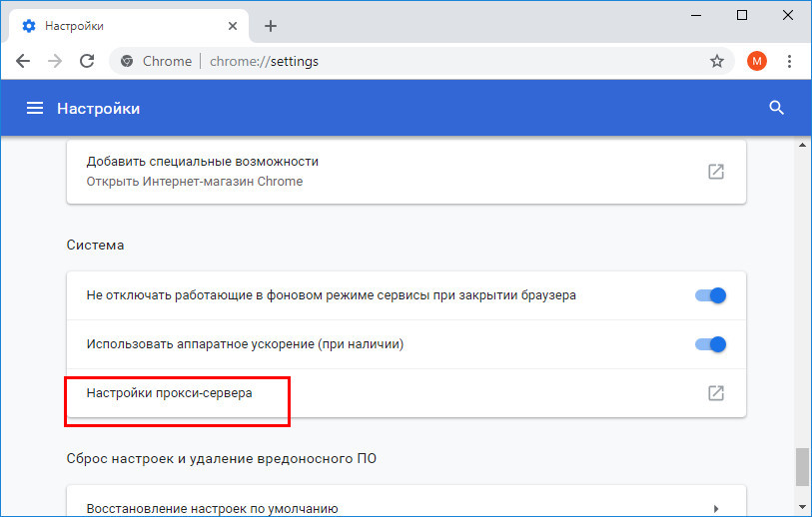Click the vertical scrollbar thumb
Screen dimensions: 812x517
point(802,467)
